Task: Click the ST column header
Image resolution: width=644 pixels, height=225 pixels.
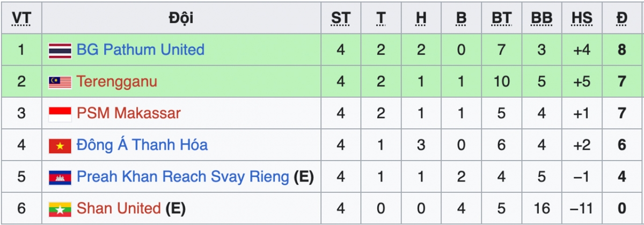Action: (340, 19)
